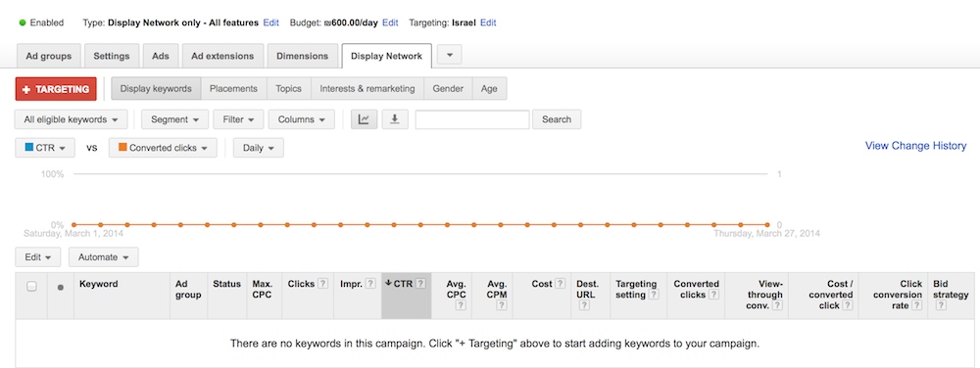Open the Age sub-tab
Viewport: 980px width, 368px height.
pos(489,88)
